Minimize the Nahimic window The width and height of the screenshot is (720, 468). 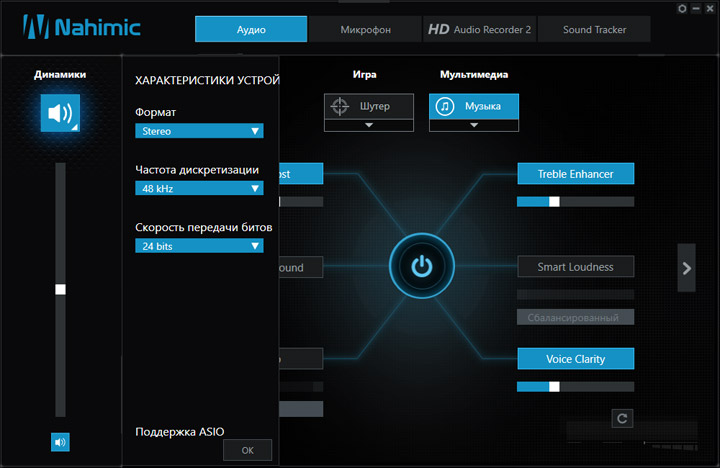tap(696, 9)
